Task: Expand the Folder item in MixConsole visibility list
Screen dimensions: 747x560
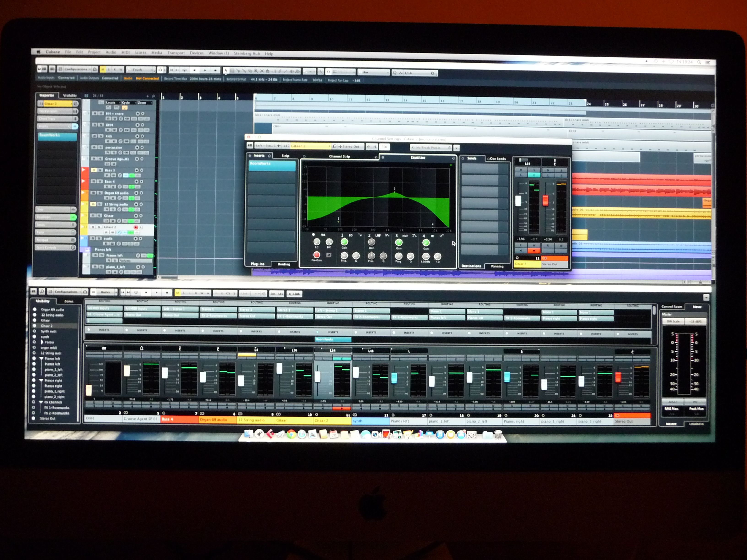Action: 42,342
